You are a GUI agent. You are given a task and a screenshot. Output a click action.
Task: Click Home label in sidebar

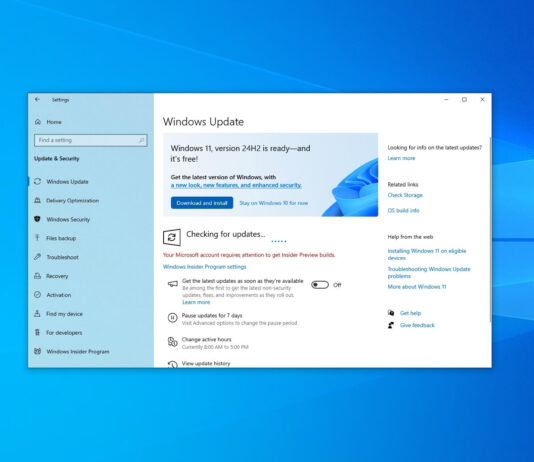click(54, 122)
